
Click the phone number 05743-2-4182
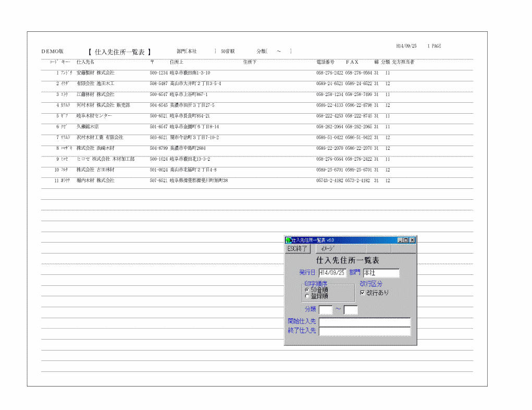(330, 180)
